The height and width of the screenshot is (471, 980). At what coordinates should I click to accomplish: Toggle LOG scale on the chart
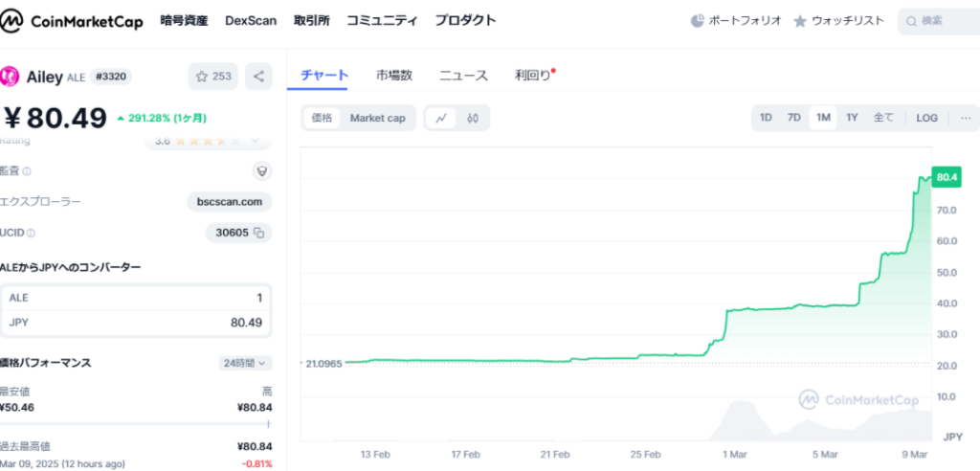pos(926,118)
